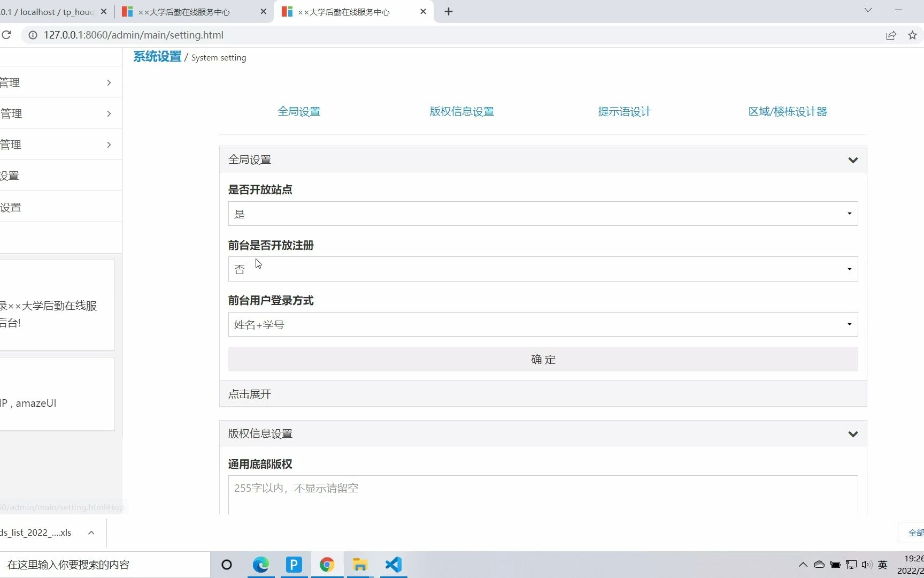Jump to 区域/楼栋设计器 section link
The height and width of the screenshot is (578, 924).
pyautogui.click(x=788, y=111)
